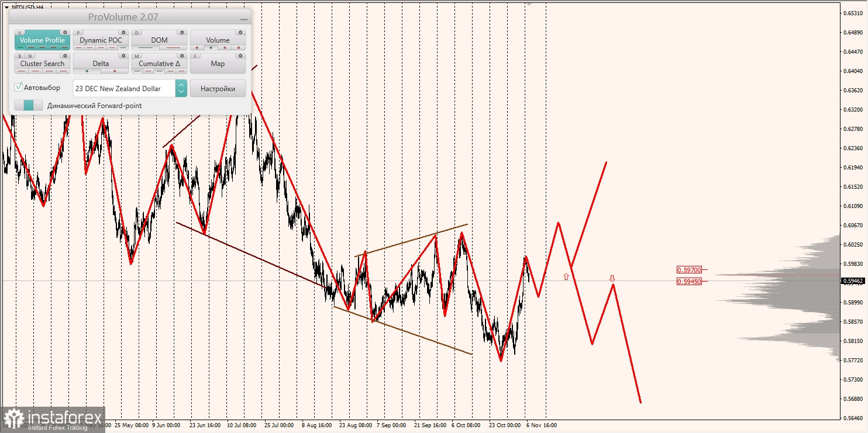Click the contract selector up/down arrows

pos(181,88)
